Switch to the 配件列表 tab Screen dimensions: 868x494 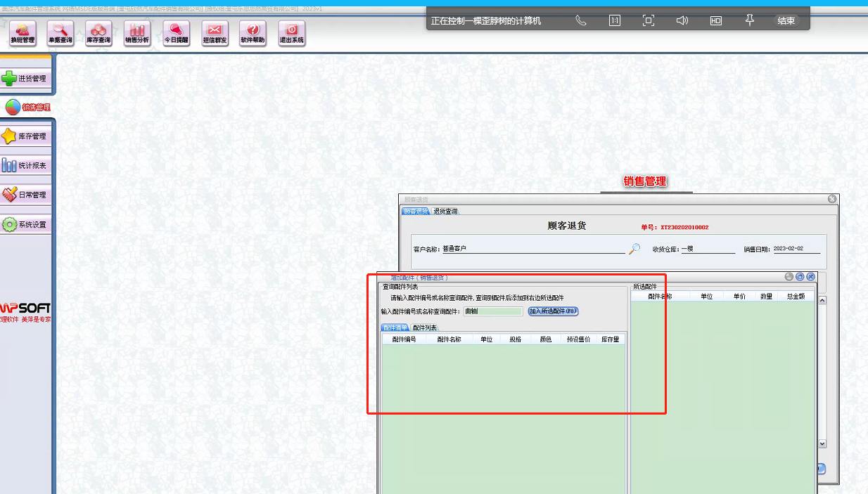pos(424,327)
